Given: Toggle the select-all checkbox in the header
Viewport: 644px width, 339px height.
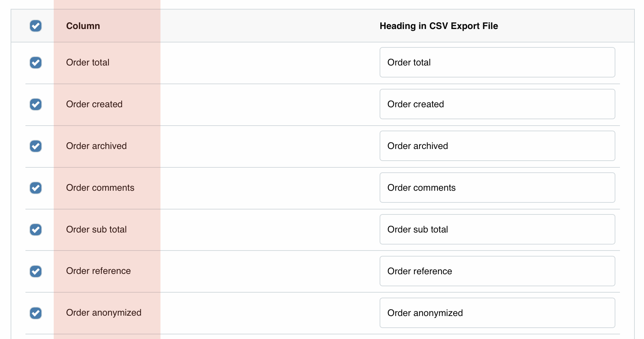Looking at the screenshot, I should point(36,26).
